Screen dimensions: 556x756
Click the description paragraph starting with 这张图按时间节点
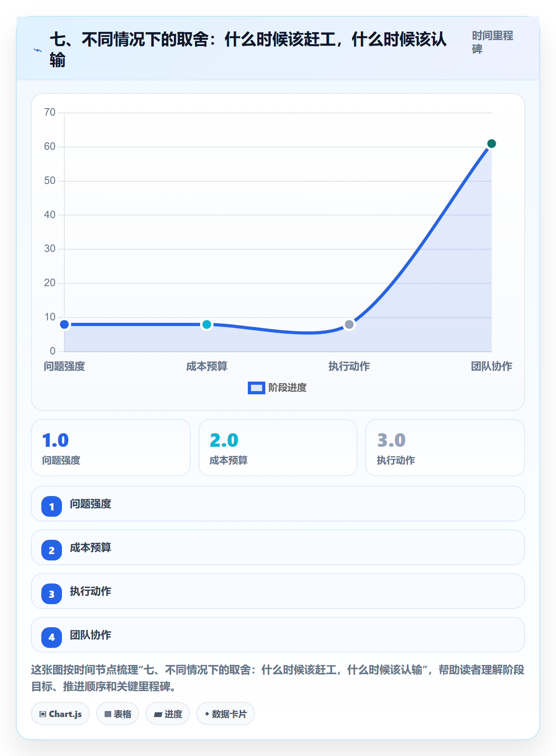[278, 678]
